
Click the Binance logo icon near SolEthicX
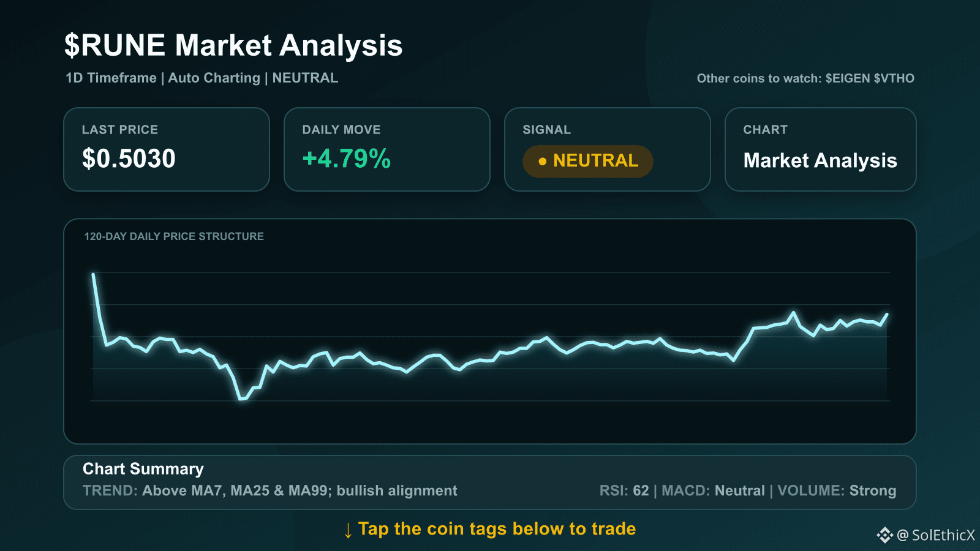(884, 535)
